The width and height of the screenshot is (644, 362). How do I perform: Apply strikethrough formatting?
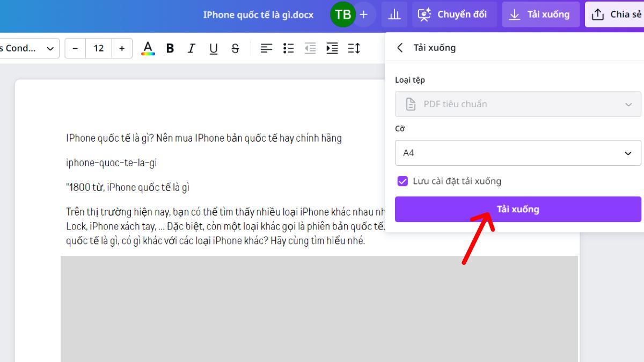point(235,48)
